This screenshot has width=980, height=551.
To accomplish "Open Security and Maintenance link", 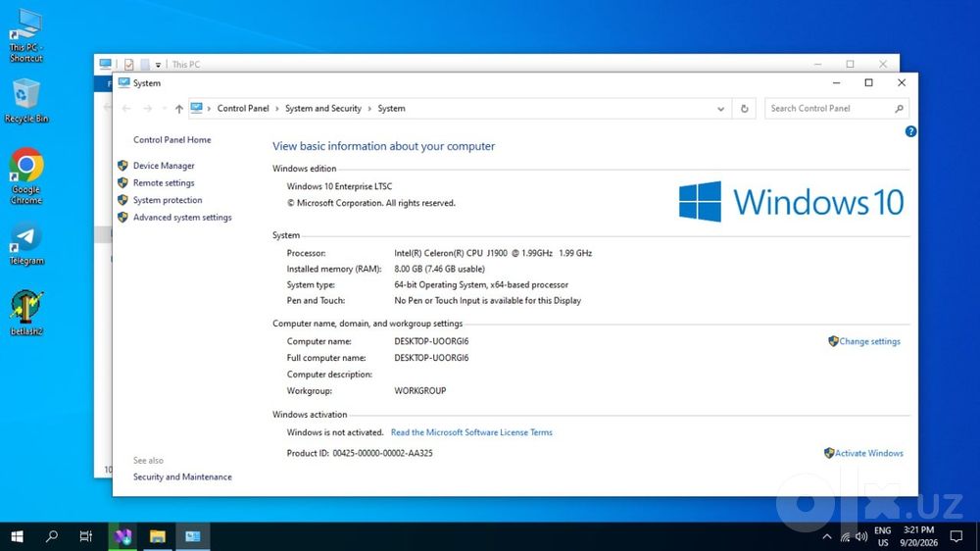I will pyautogui.click(x=182, y=476).
